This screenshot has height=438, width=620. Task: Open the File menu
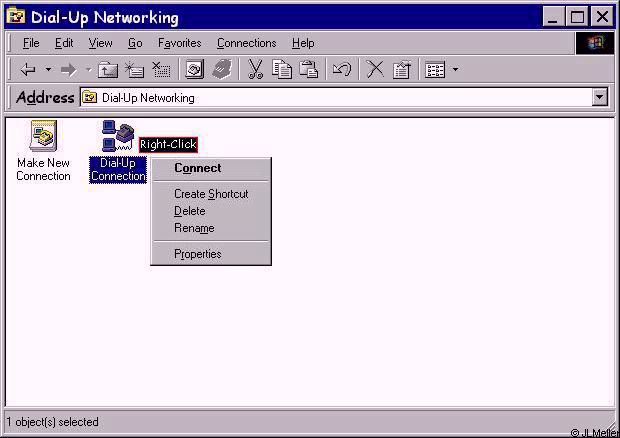tap(31, 43)
